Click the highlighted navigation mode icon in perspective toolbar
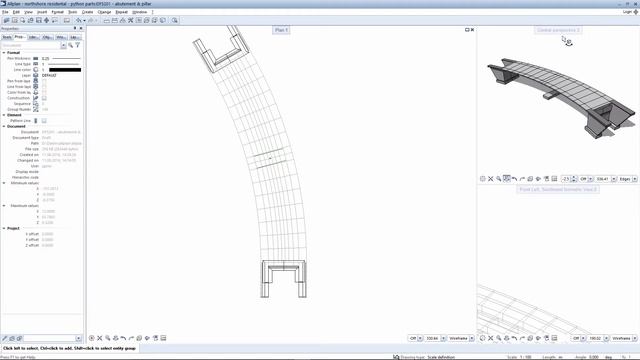 pos(507,179)
